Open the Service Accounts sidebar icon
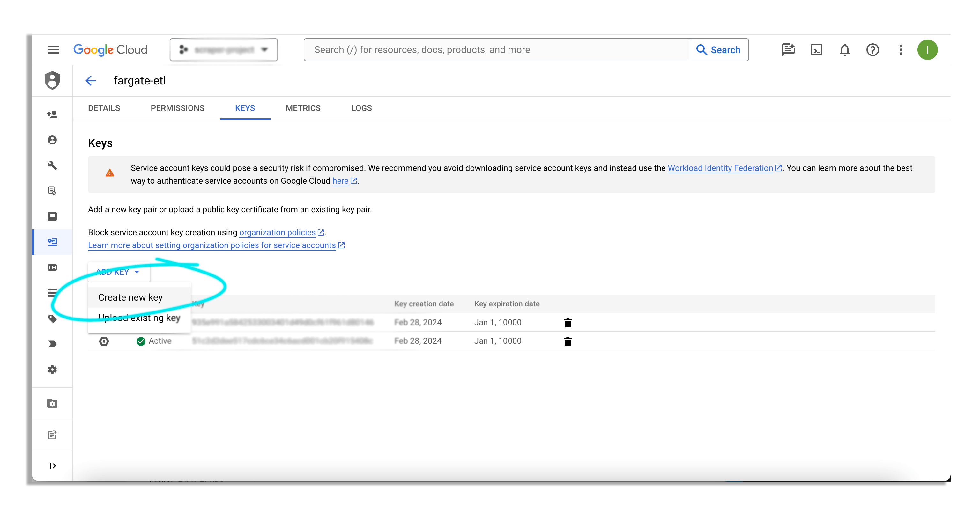 [53, 242]
